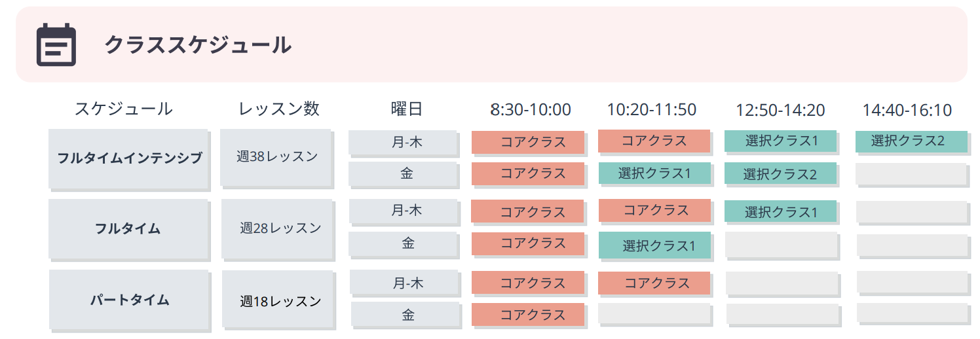Click the 14:40-16:10 column header

coord(907,110)
